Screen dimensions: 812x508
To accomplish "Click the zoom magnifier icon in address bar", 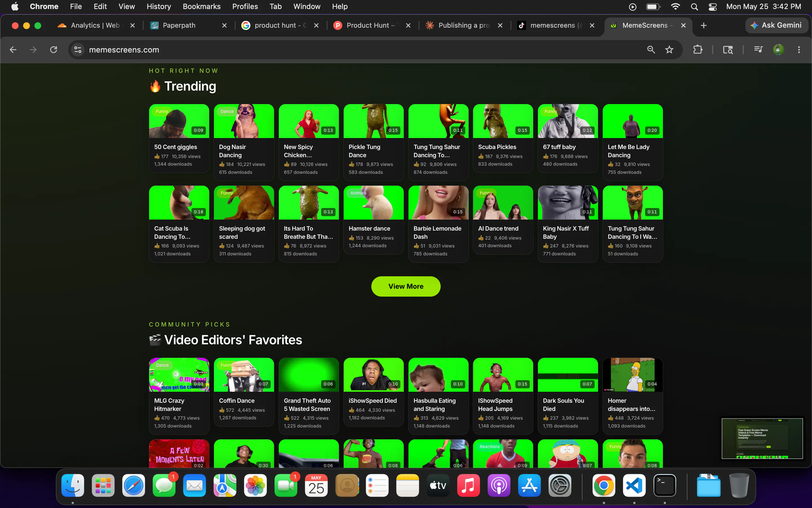I will click(x=651, y=50).
